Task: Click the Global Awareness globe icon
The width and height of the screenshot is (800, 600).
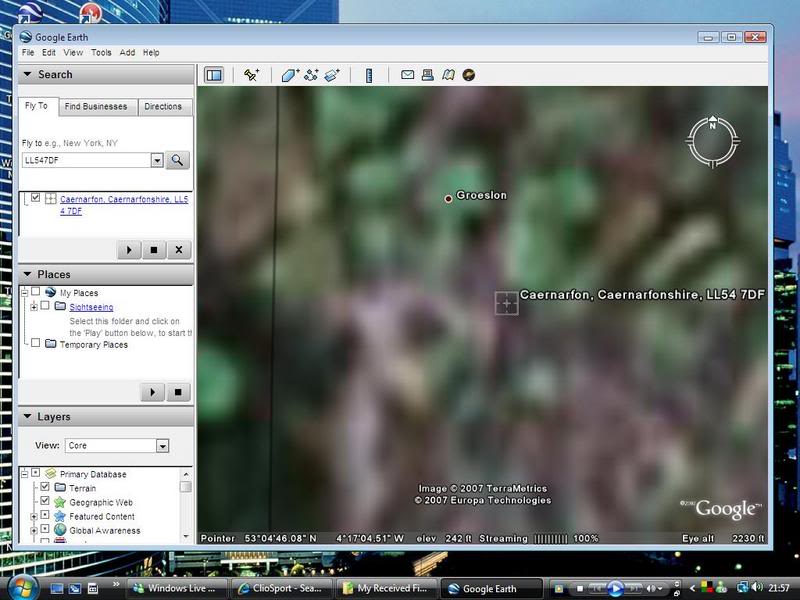Action: point(60,530)
